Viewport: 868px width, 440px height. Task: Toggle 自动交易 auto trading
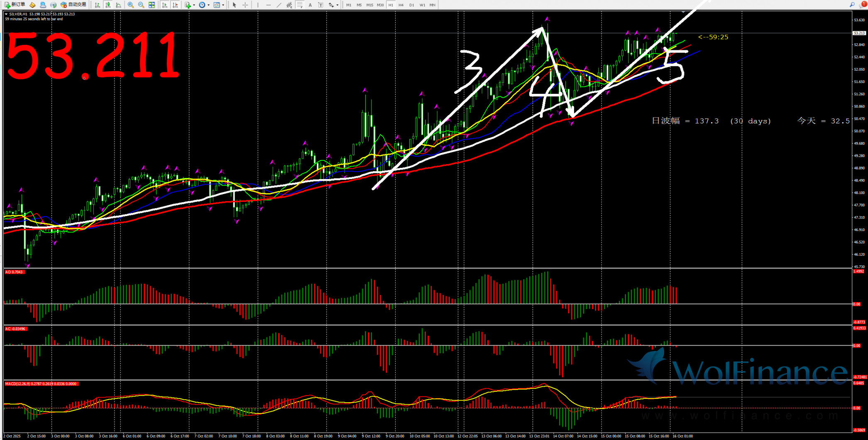click(x=73, y=5)
